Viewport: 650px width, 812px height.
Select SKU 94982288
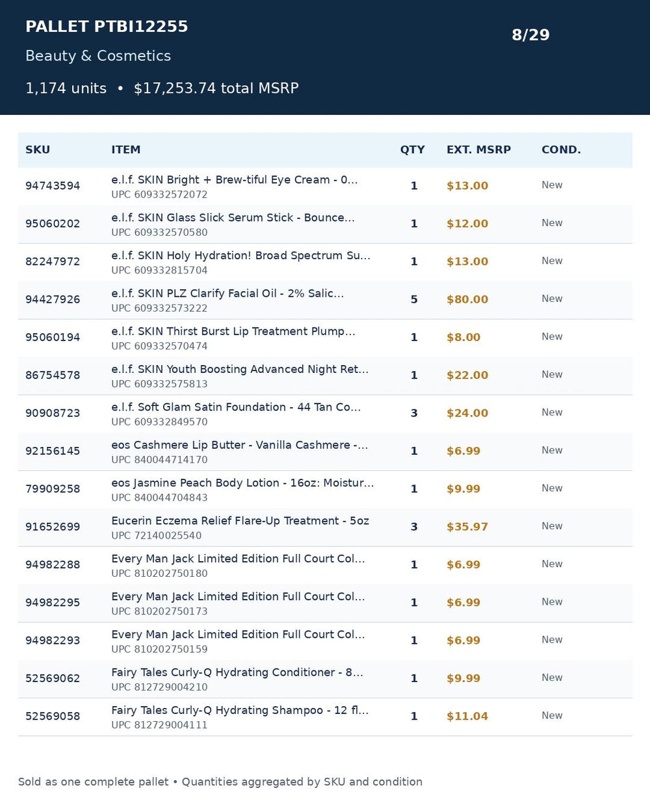pos(53,565)
